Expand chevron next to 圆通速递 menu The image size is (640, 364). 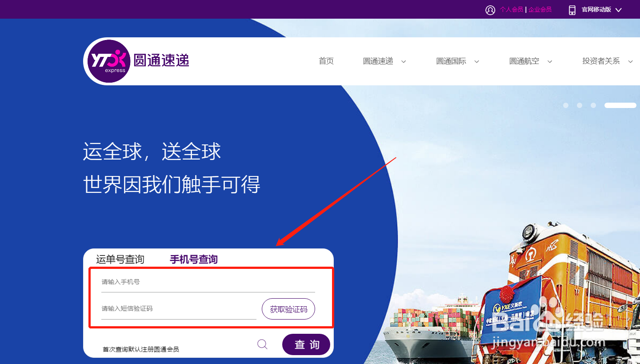404,62
